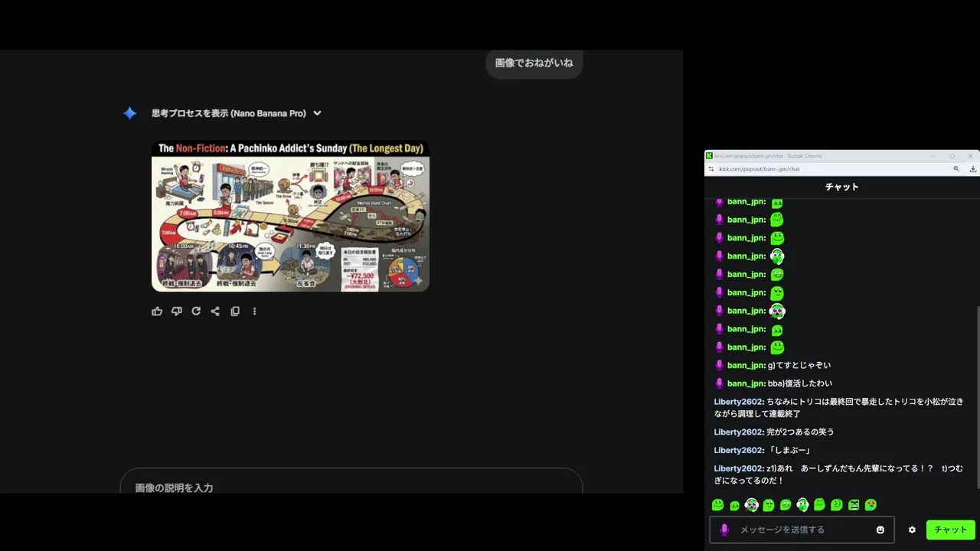Click Liberty2602 username on 完が2つあるの笑う message

(739, 432)
